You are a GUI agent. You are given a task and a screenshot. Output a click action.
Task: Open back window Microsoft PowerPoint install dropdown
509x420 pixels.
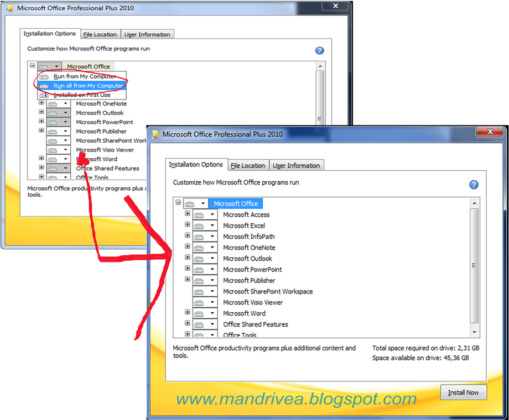click(x=59, y=122)
